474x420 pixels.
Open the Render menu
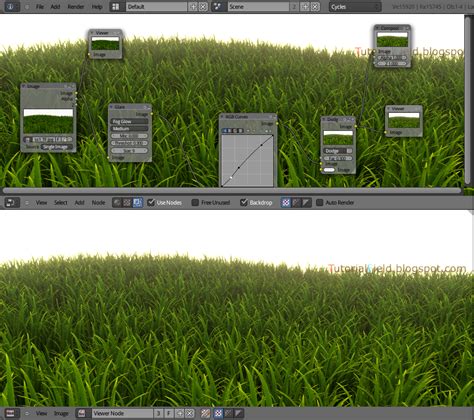(x=76, y=7)
